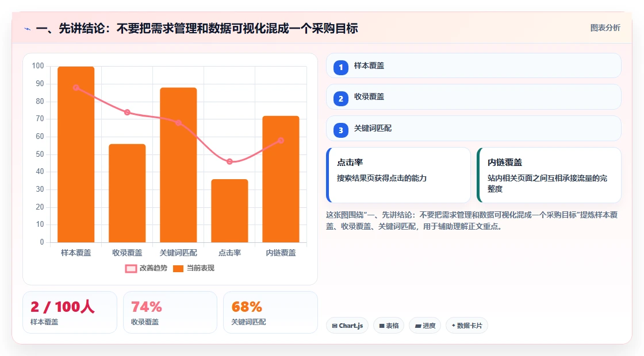Click the 样本覆盖 orange bar

tap(76, 154)
